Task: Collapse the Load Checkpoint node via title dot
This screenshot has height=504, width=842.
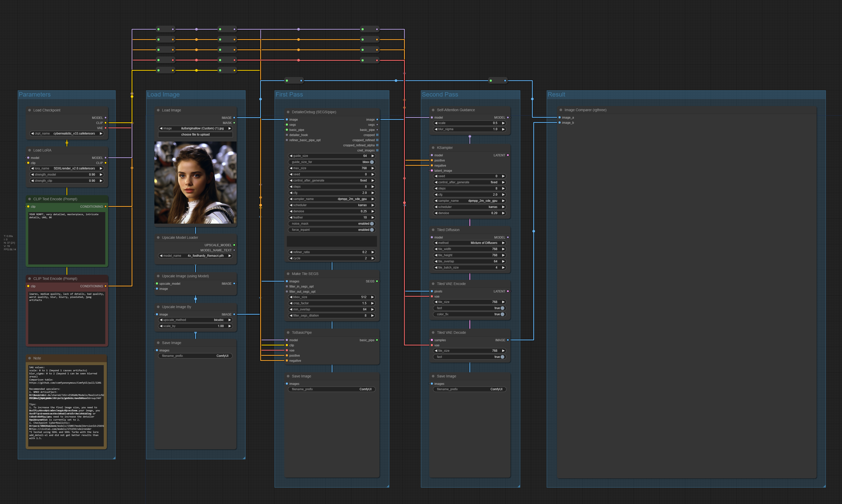Action: 30,110
